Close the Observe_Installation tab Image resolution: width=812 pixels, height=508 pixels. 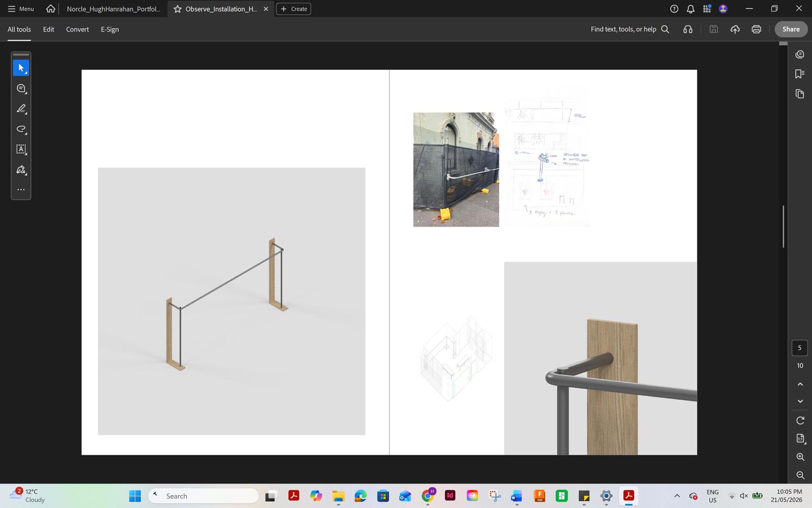tap(266, 9)
